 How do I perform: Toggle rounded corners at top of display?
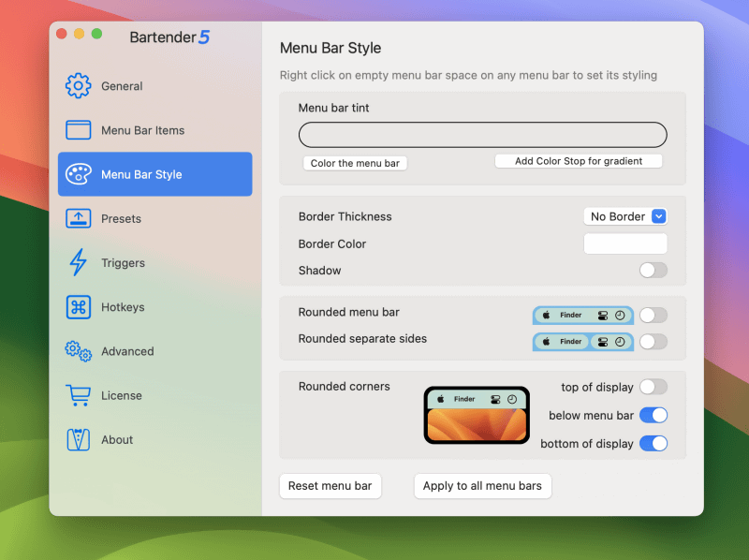[654, 387]
